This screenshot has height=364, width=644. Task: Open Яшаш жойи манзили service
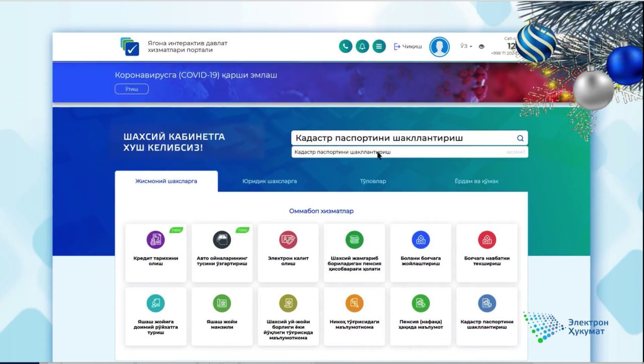click(222, 316)
